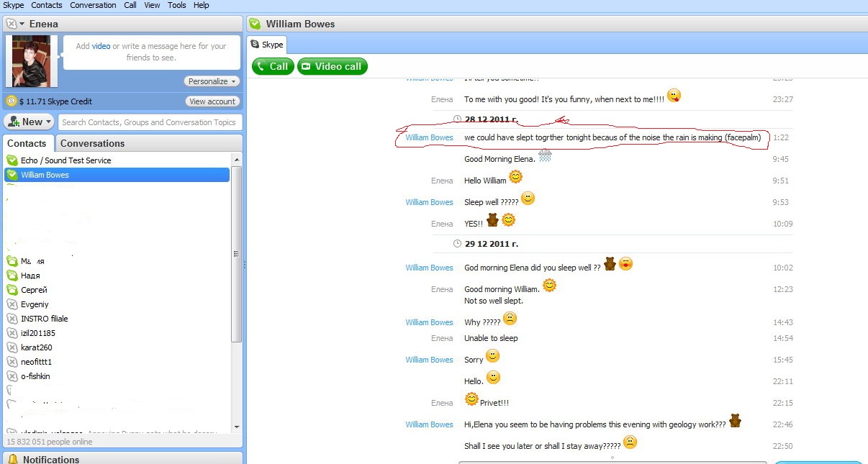Image resolution: width=868 pixels, height=464 pixels.
Task: Click the offline icon beside izil201185
Action: [12, 333]
